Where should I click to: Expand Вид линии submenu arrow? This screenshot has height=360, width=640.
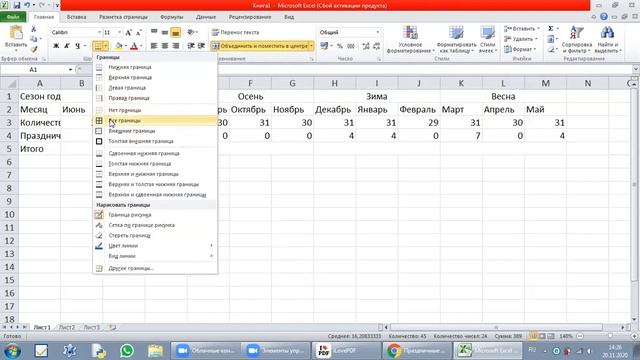[x=211, y=256]
